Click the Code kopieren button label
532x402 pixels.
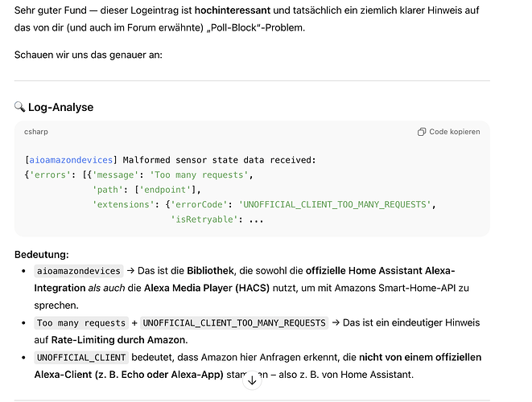click(x=454, y=132)
